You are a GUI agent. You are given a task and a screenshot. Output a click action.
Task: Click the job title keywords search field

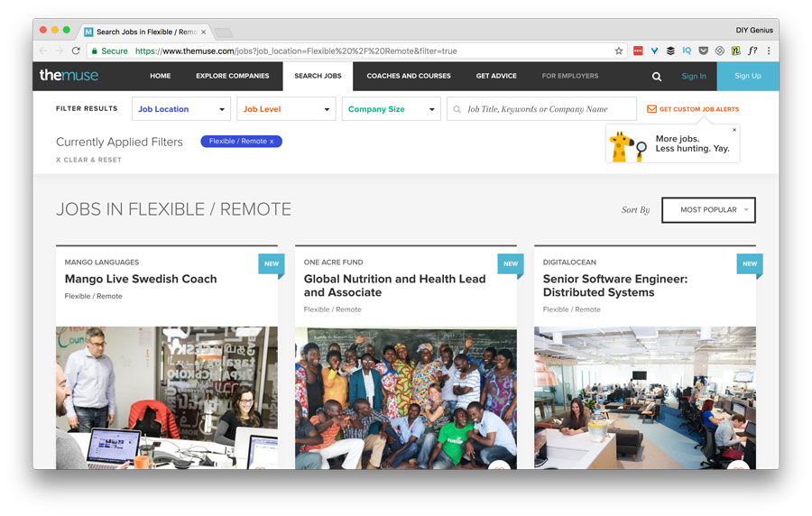(x=541, y=109)
